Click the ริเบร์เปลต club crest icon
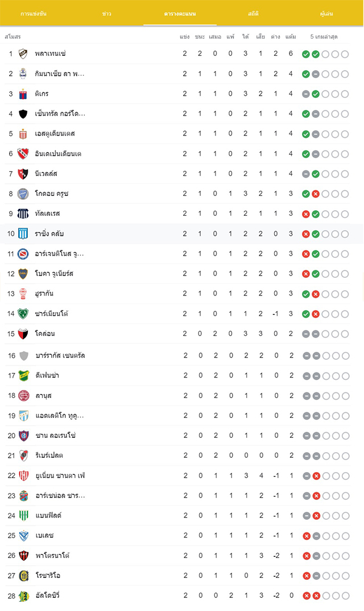 (x=24, y=455)
